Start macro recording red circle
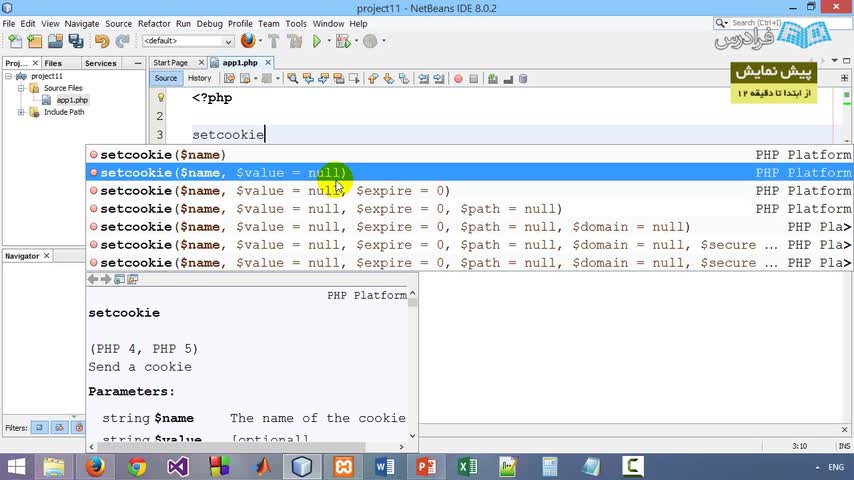 (459, 79)
